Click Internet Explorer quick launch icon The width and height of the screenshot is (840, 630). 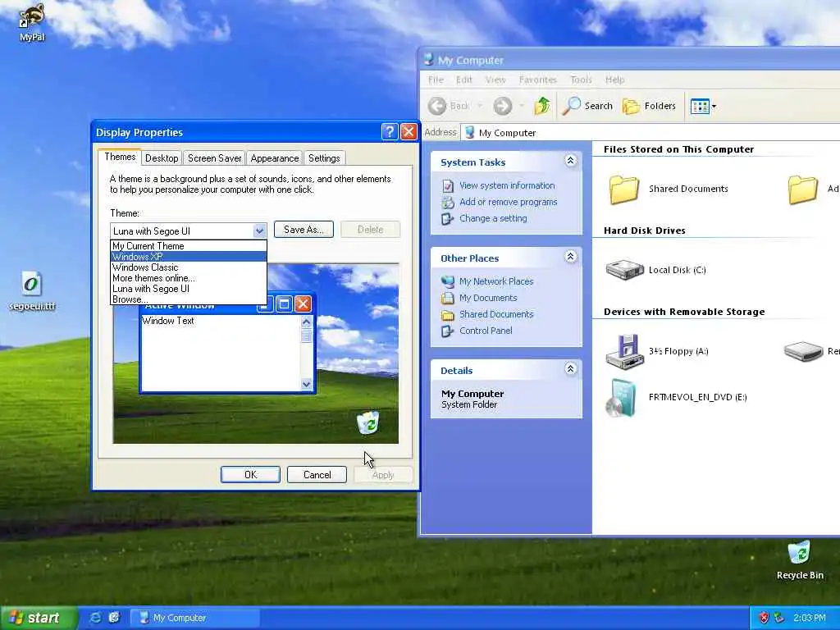point(95,618)
